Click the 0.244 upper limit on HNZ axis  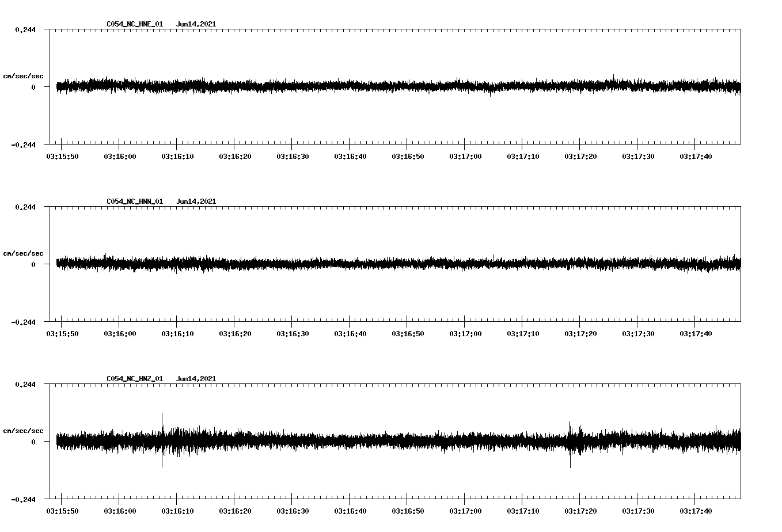coord(25,385)
